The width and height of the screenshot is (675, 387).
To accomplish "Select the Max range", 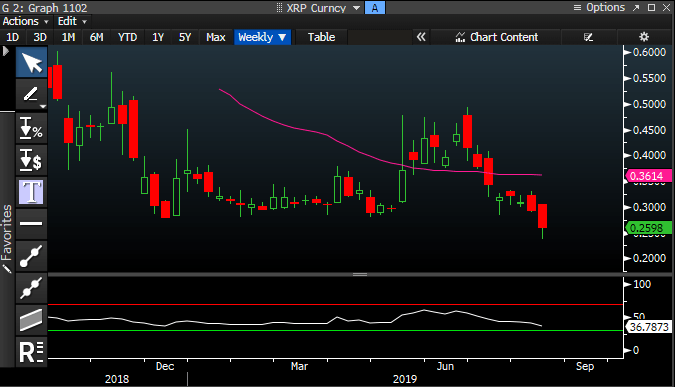I will pos(216,37).
